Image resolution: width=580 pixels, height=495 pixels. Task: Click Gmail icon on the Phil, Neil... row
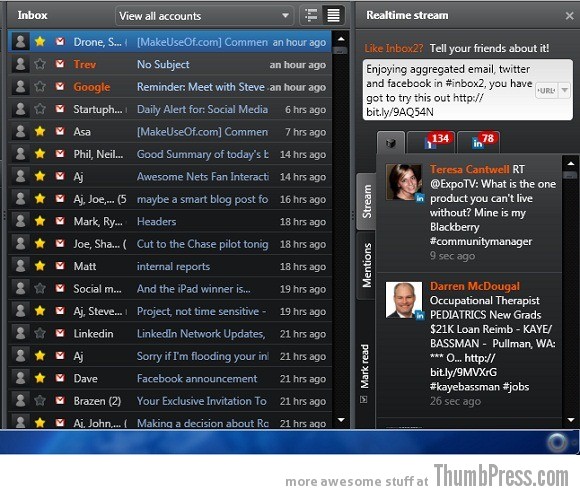(x=60, y=154)
